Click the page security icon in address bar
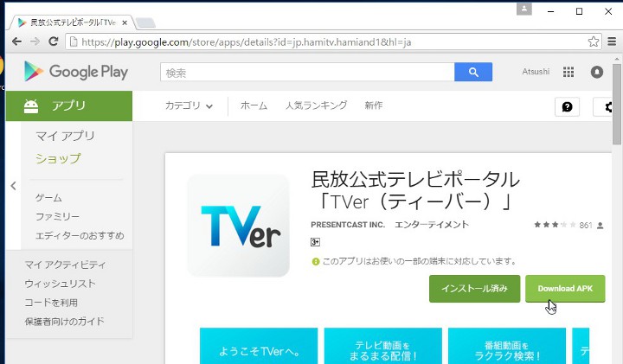The height and width of the screenshot is (364, 623). (74, 42)
